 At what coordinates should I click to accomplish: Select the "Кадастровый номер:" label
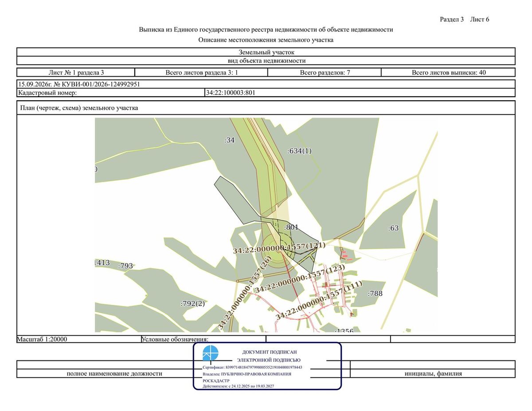[47, 93]
